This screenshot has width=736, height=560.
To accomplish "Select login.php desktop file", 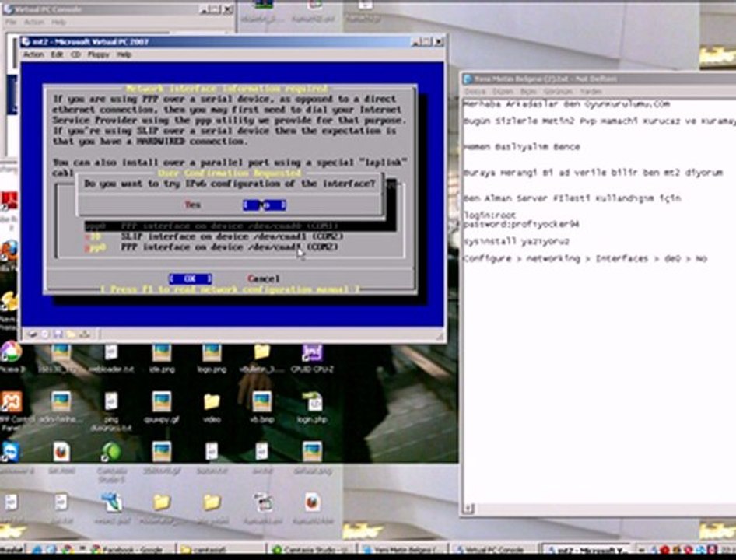I will pos(312,408).
